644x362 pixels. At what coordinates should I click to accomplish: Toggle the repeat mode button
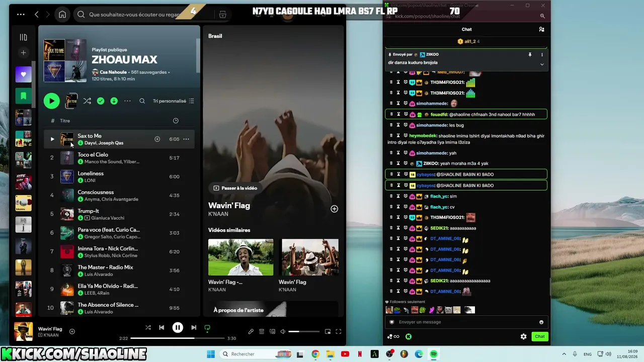(207, 328)
